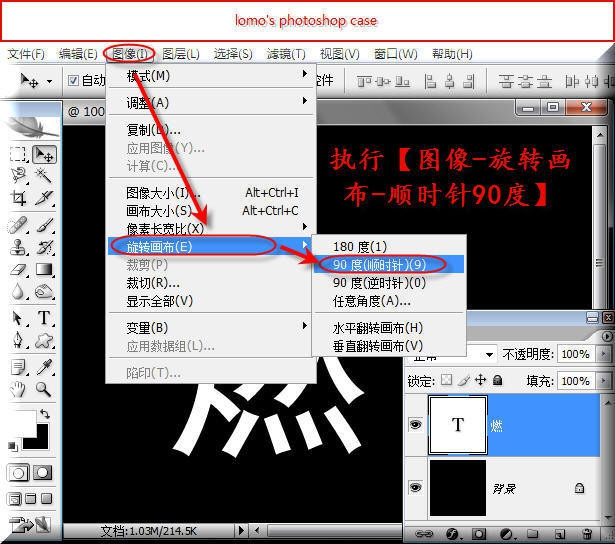Expand the 变量(B) submenu
This screenshot has width=615, height=544.
point(212,327)
